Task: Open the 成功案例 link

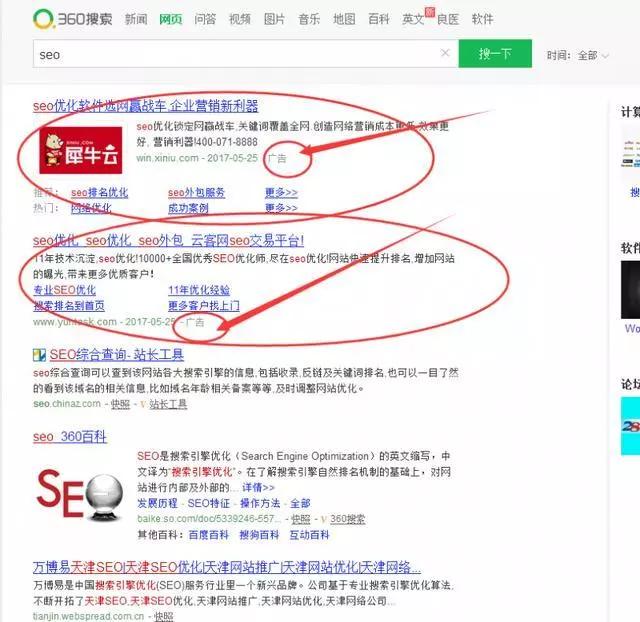Action: pos(188,208)
